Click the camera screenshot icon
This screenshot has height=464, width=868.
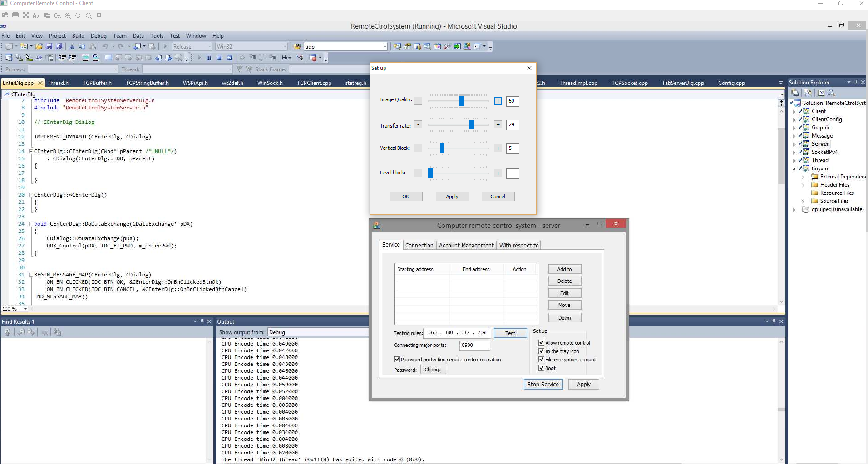tap(5, 15)
